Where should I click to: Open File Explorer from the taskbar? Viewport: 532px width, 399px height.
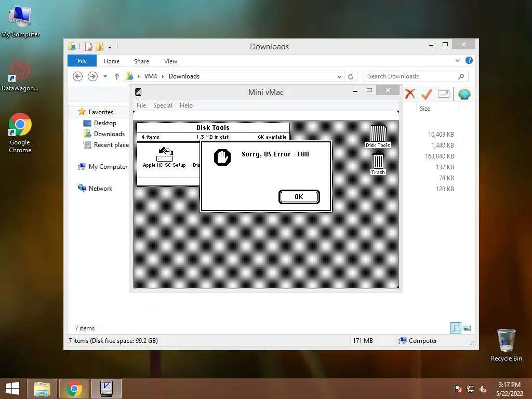[x=42, y=389]
